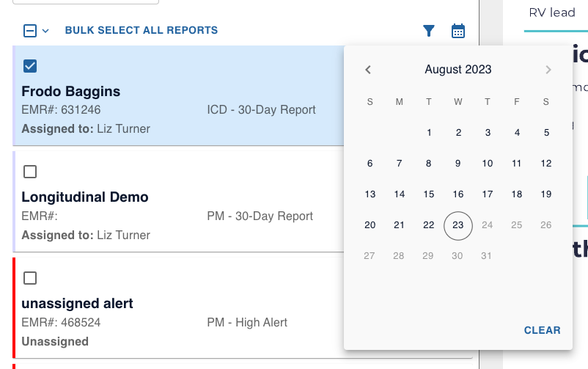Click EMR# 468524 text
Image resolution: width=588 pixels, height=369 pixels.
[x=61, y=323]
